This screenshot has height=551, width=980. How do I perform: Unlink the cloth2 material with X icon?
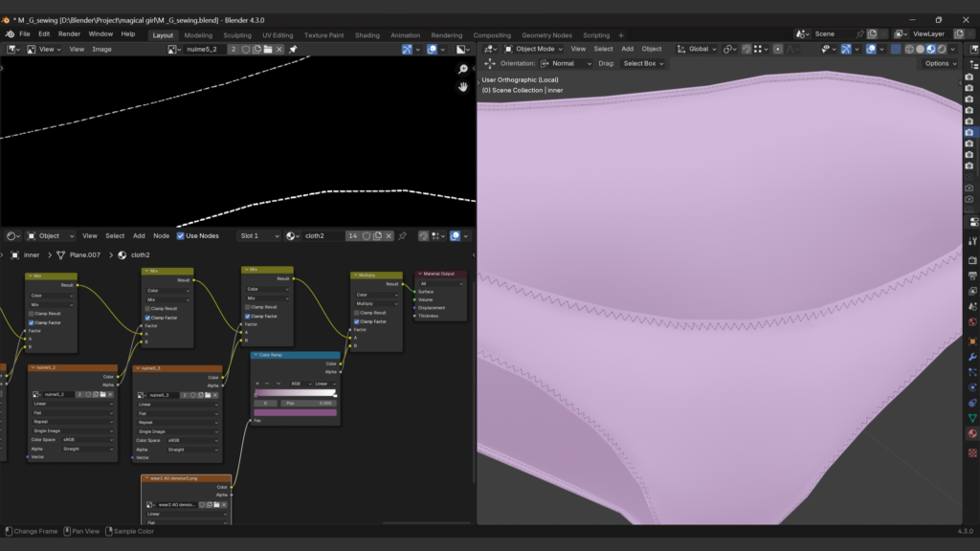[x=390, y=235]
